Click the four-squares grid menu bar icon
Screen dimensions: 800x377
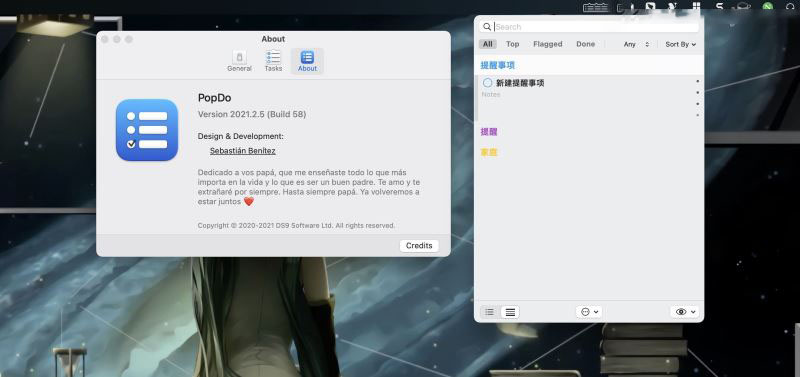696,7
